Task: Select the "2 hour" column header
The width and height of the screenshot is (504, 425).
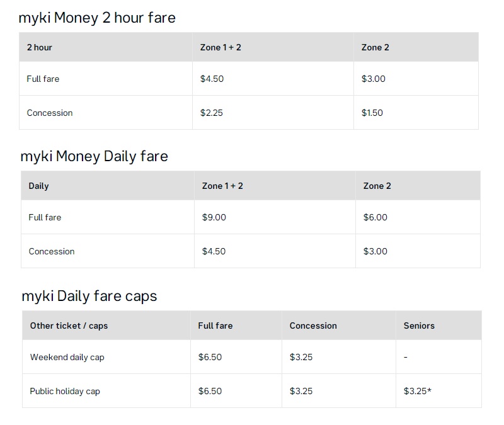Action: click(40, 47)
